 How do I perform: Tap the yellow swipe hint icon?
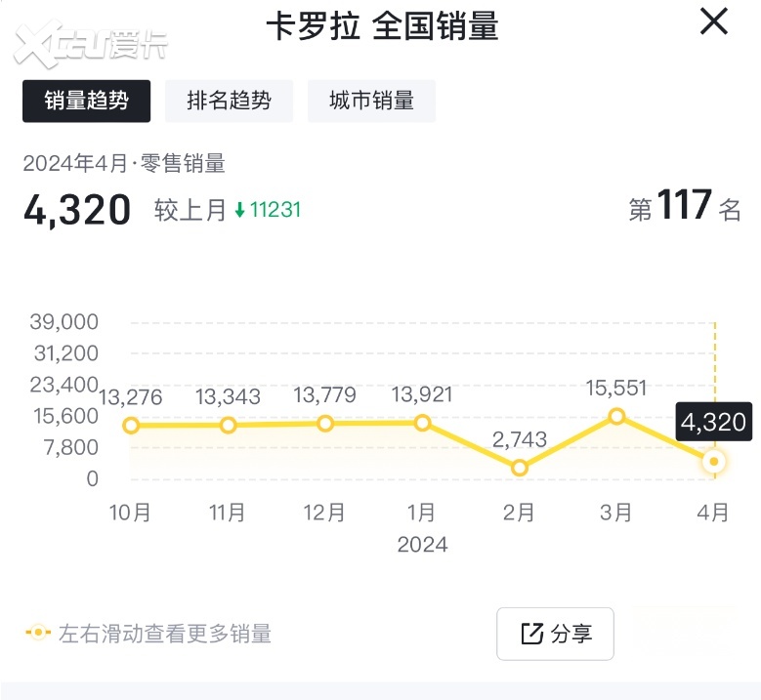click(38, 633)
